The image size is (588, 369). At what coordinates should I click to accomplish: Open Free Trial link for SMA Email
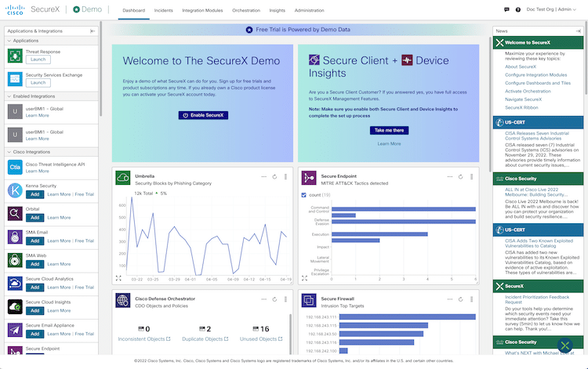(x=85, y=241)
